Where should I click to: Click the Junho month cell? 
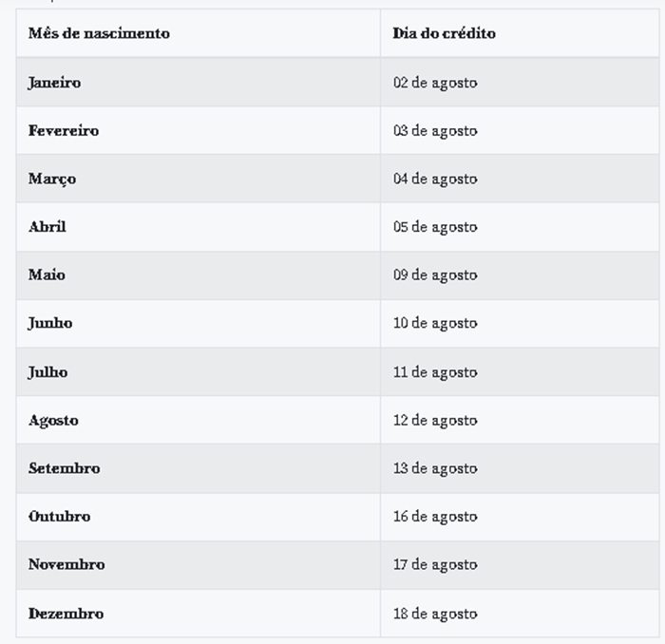point(50,323)
